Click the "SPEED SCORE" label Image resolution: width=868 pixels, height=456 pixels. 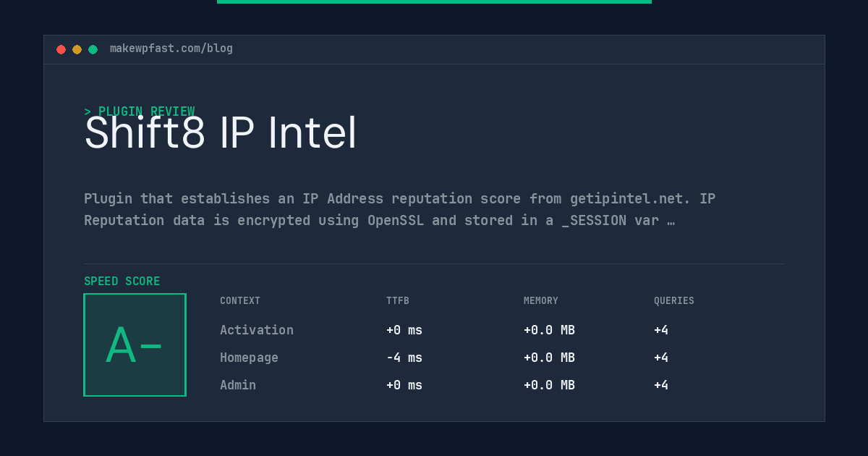pos(122,282)
